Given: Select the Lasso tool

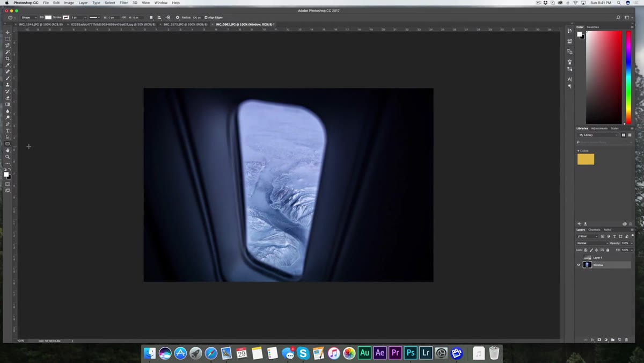Looking at the screenshot, I should (8, 45).
